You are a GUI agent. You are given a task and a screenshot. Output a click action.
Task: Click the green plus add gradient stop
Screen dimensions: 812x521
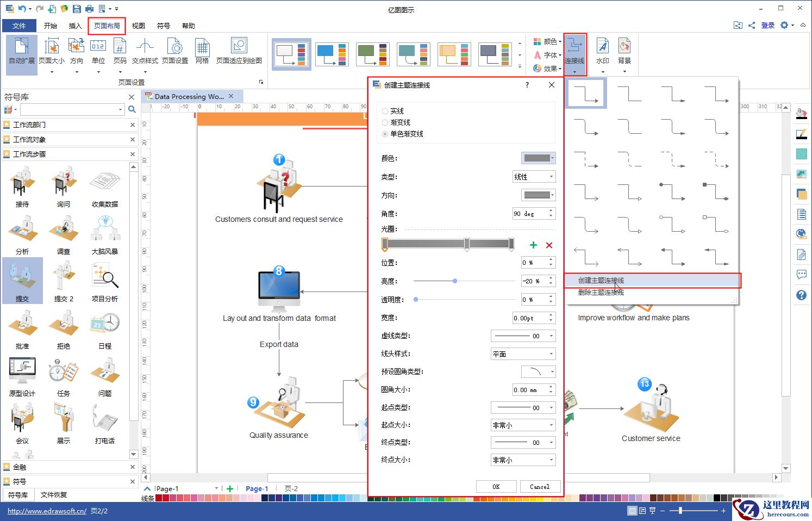point(533,245)
